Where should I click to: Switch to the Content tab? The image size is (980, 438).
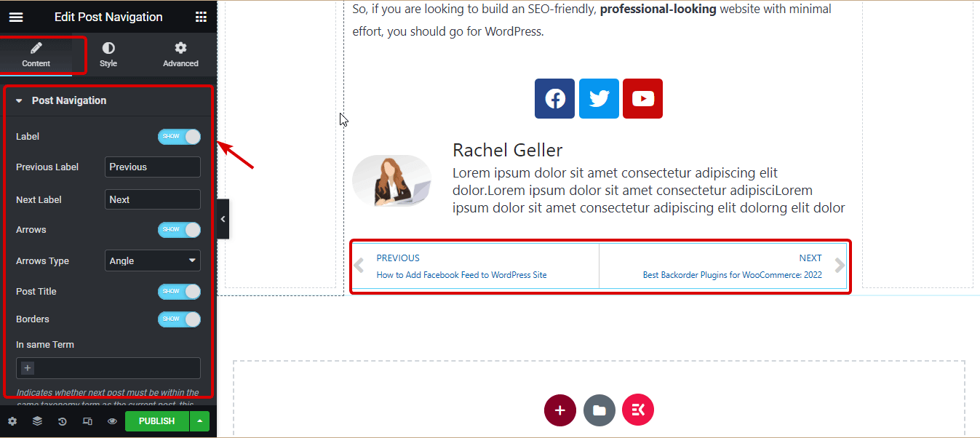(x=36, y=55)
